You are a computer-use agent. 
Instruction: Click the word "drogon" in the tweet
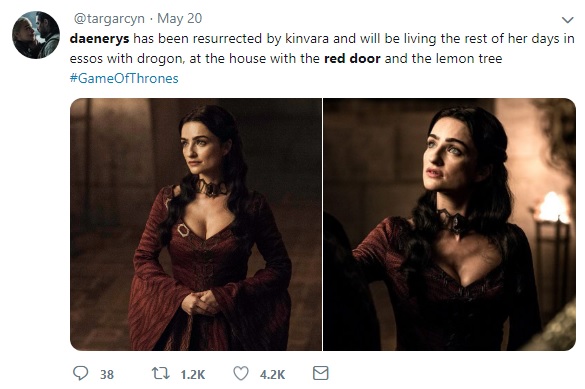click(161, 59)
